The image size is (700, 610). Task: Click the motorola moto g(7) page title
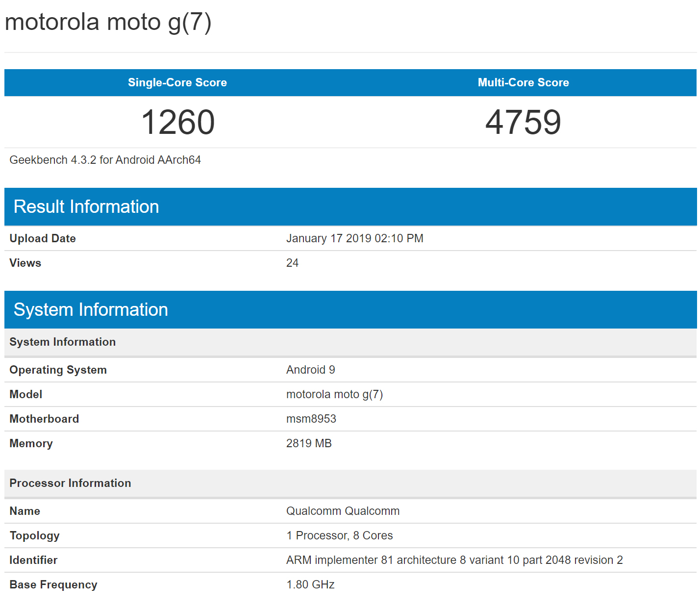(x=108, y=23)
